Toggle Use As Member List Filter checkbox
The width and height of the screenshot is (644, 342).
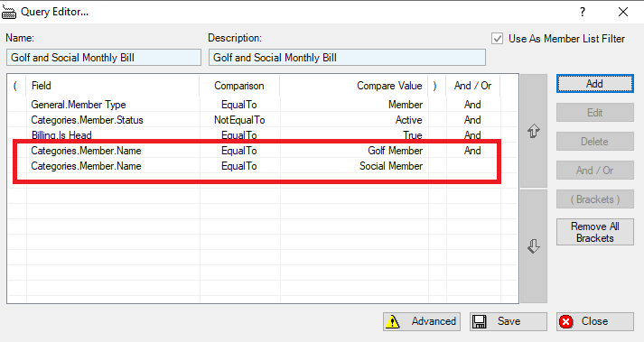point(498,39)
